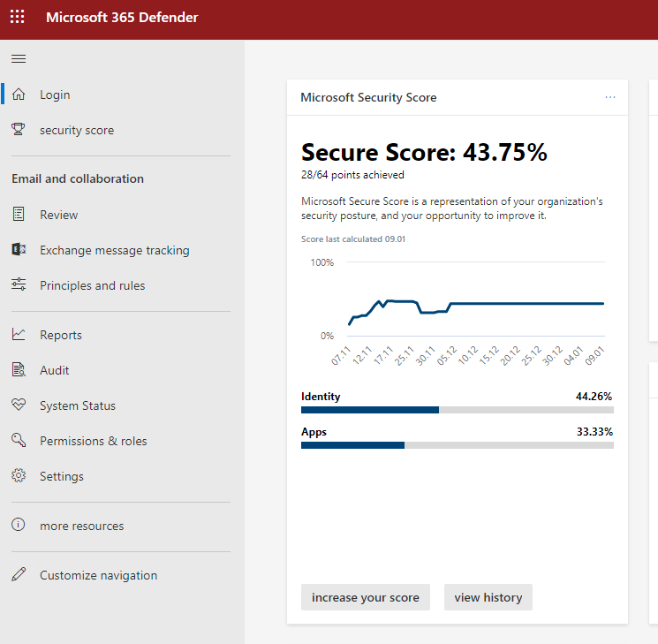
Task: Click the secure score trend line chart
Action: click(475, 305)
